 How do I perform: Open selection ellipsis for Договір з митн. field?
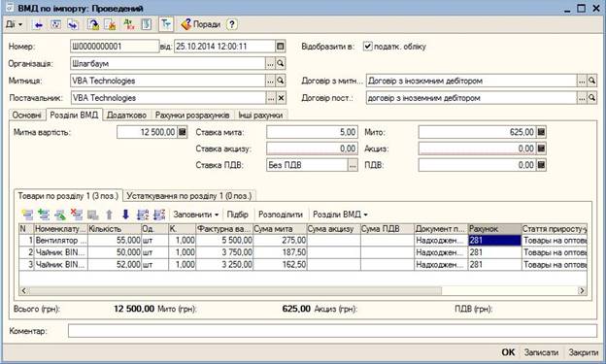pos(582,81)
